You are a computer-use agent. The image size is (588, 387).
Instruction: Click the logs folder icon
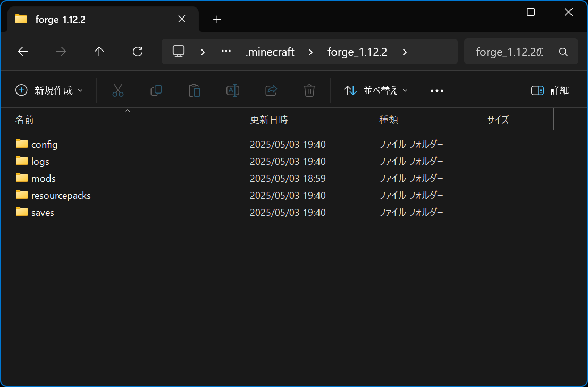pyautogui.click(x=22, y=161)
